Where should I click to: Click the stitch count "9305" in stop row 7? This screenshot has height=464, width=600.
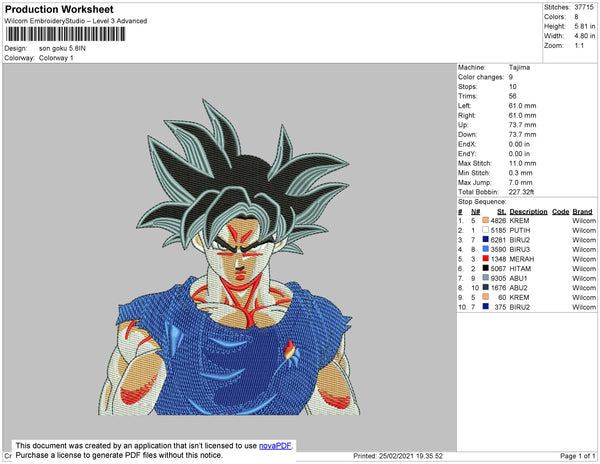pyautogui.click(x=498, y=278)
